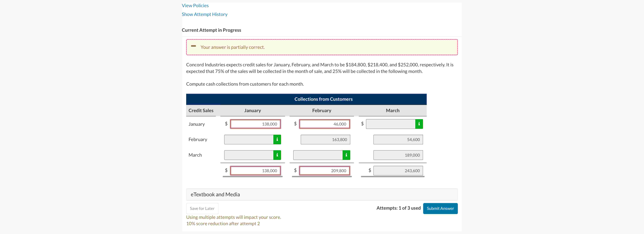Click the empty February field in March row

(318, 155)
